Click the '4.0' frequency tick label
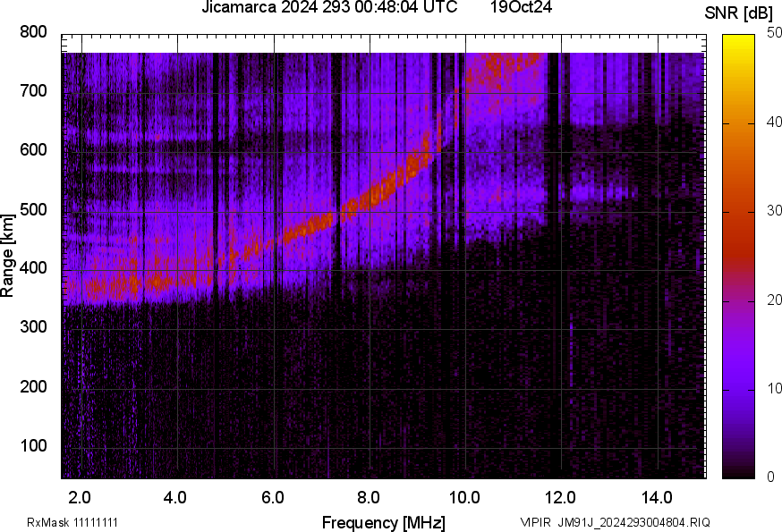The height and width of the screenshot is (532, 782). (175, 498)
